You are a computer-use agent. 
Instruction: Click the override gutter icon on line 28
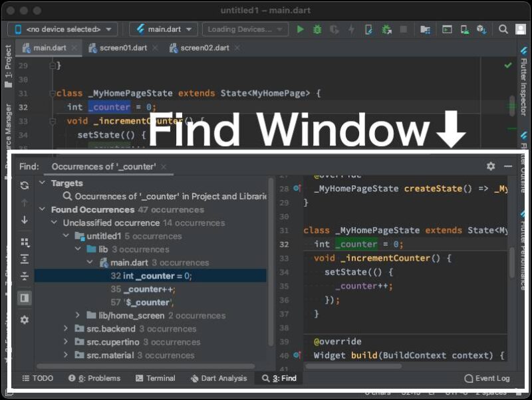pos(297,188)
